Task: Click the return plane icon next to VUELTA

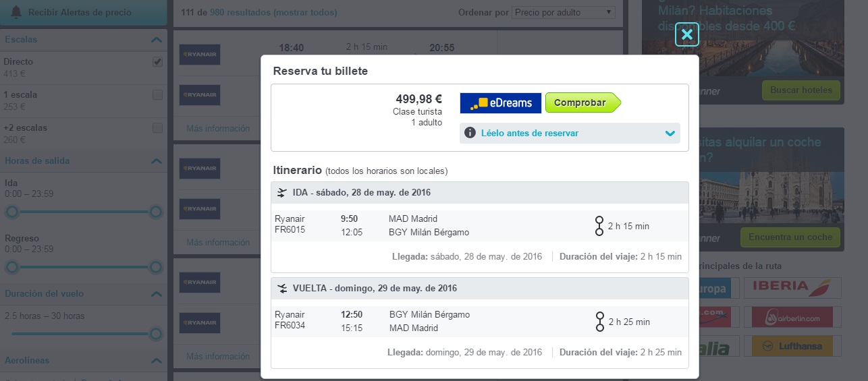Action: point(282,289)
